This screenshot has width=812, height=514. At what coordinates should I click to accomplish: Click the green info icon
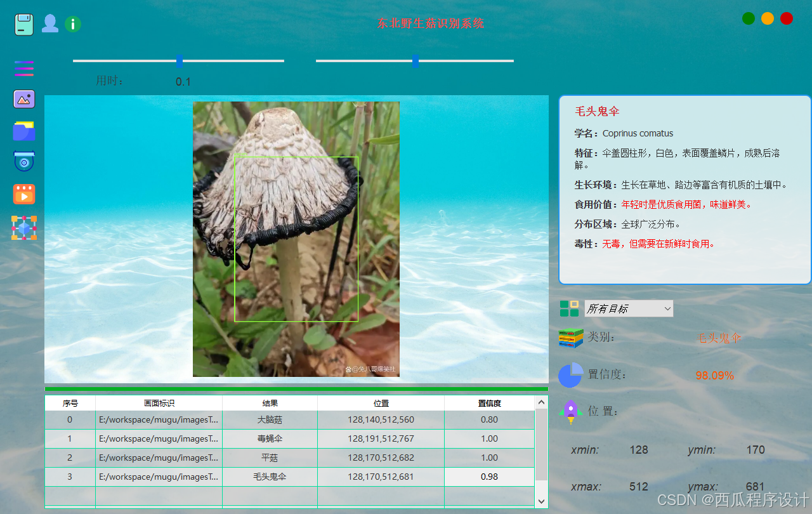point(73,25)
